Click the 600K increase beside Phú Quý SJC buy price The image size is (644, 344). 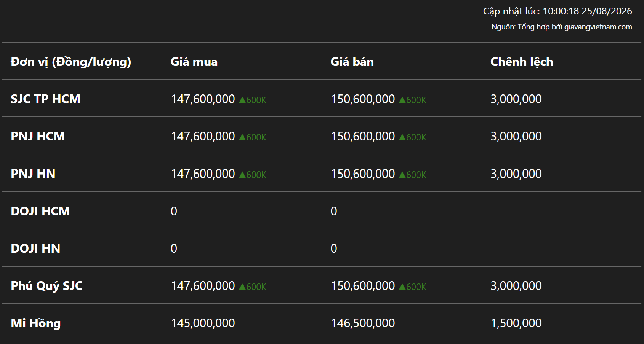(x=253, y=287)
